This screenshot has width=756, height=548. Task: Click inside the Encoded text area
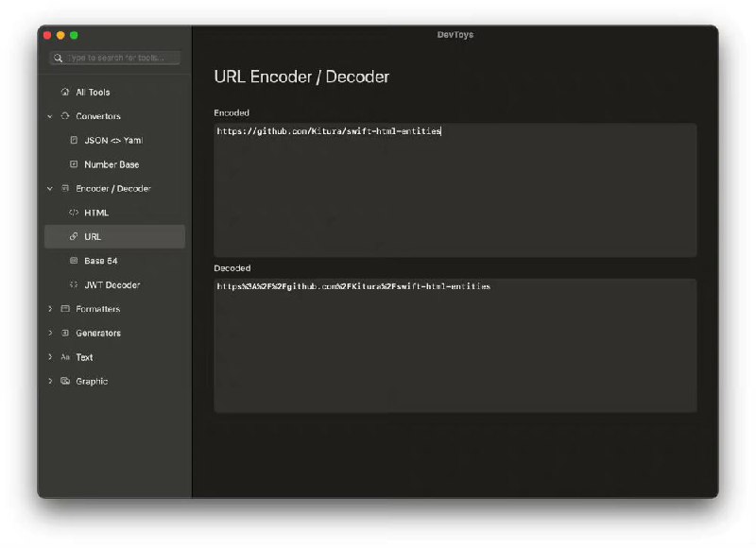(x=455, y=190)
